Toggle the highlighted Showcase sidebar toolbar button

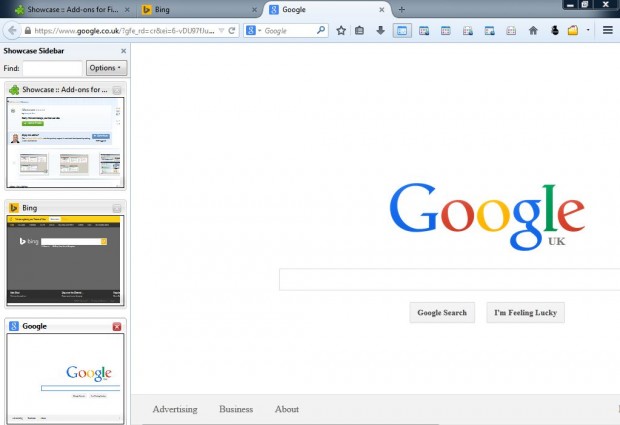tap(401, 31)
